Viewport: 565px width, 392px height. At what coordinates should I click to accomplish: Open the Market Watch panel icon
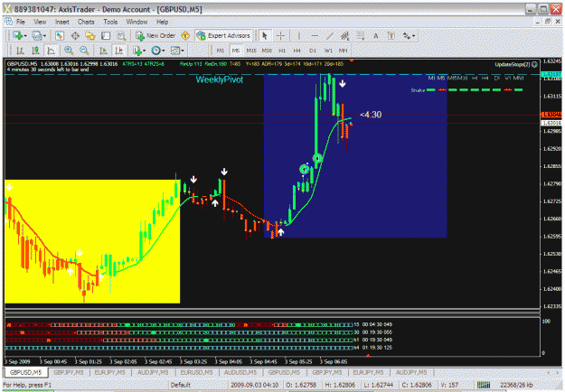point(60,35)
